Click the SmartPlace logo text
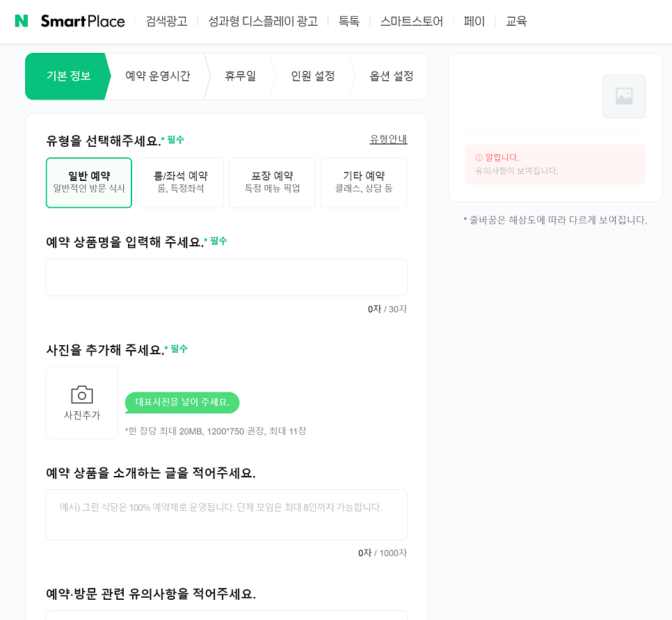This screenshot has height=620, width=672. pyautogui.click(x=83, y=21)
